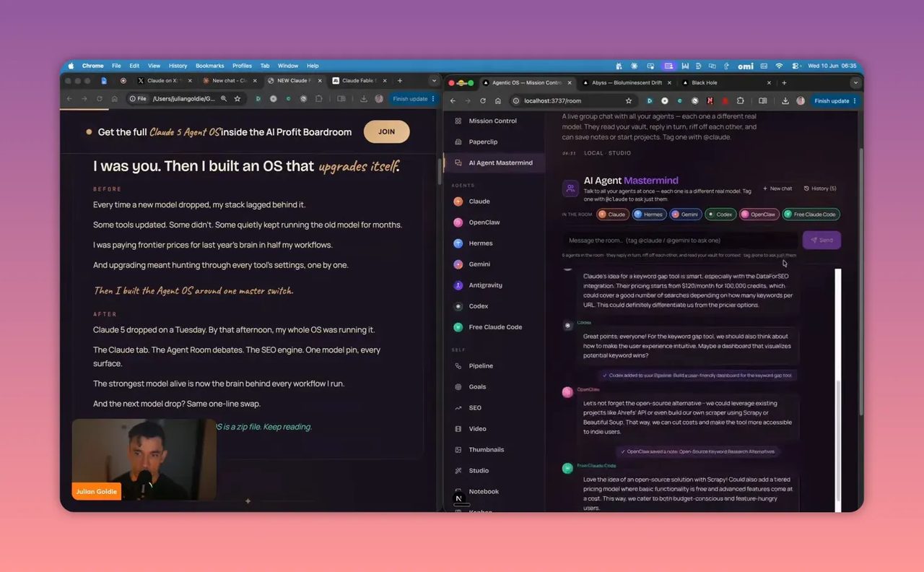Image resolution: width=924 pixels, height=572 pixels.
Task: Click the JOIN button in the banner
Action: click(x=386, y=131)
